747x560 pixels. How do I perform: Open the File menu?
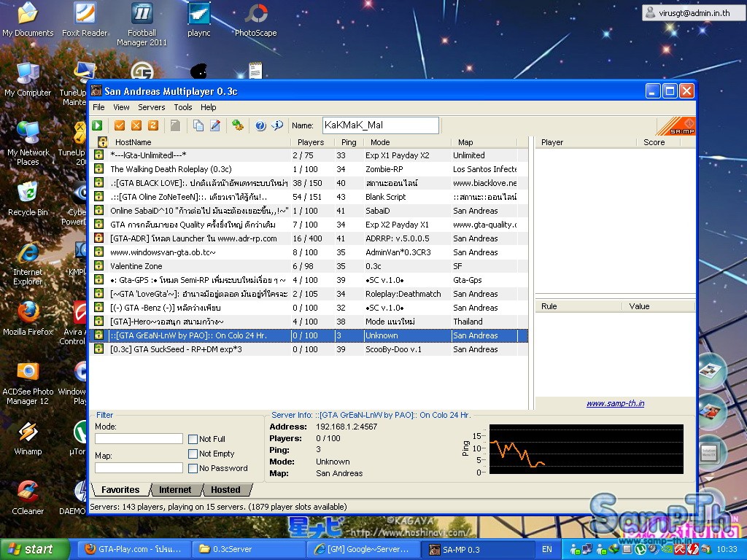pos(98,107)
